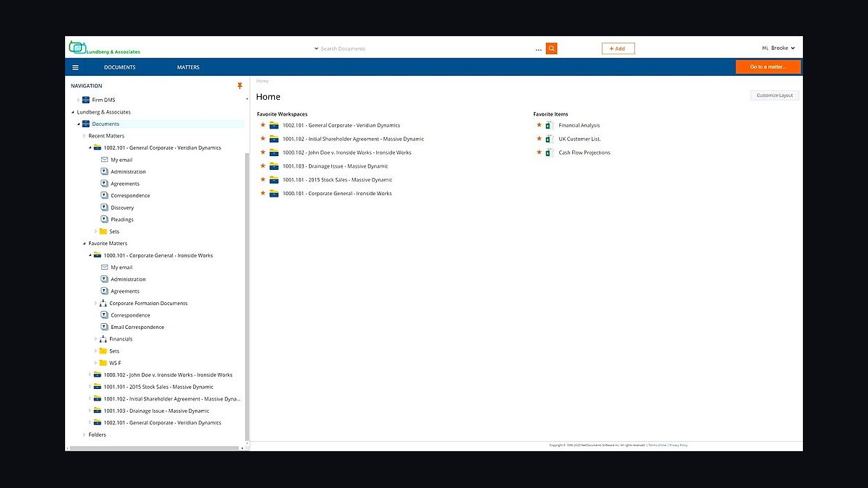Click the Email Correspondence filter icon
The width and height of the screenshot is (868, 488).
pyautogui.click(x=104, y=328)
